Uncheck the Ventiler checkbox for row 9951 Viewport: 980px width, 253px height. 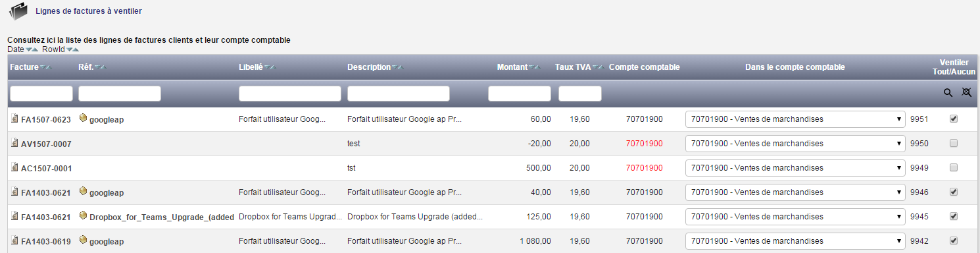(954, 119)
